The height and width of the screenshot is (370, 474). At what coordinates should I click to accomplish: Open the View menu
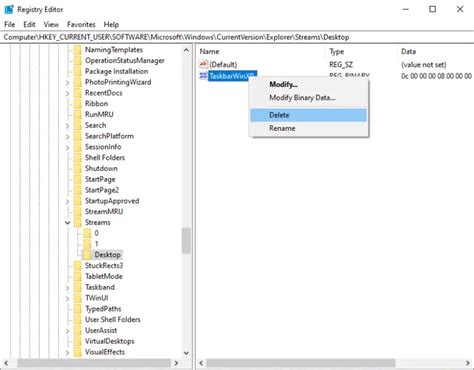tap(51, 25)
